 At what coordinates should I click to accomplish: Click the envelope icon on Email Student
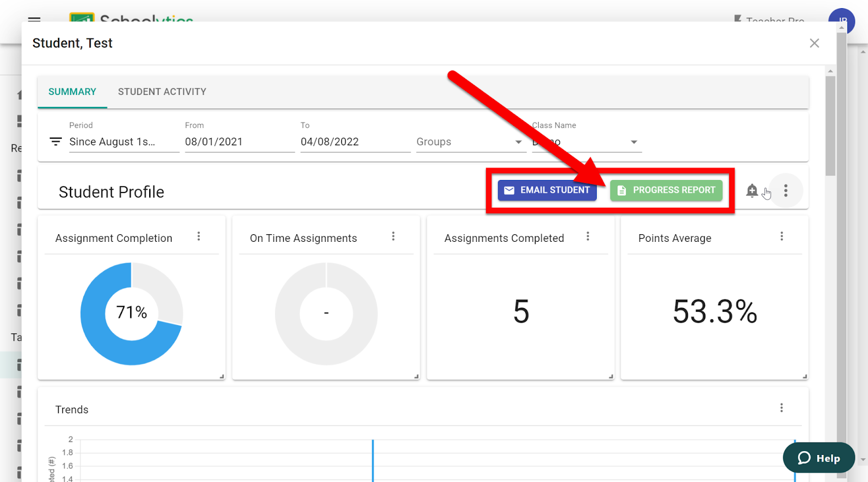[x=509, y=190]
